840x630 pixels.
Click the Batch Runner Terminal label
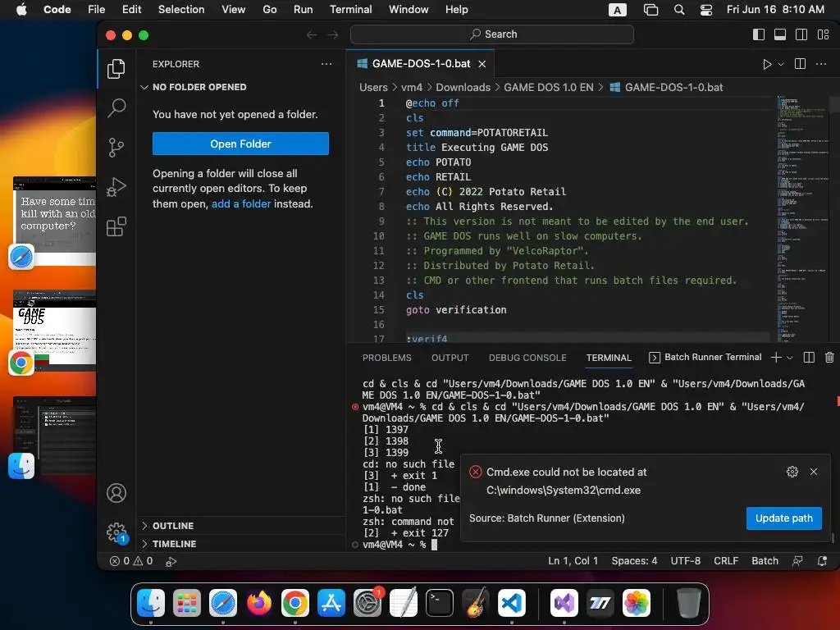(x=713, y=358)
